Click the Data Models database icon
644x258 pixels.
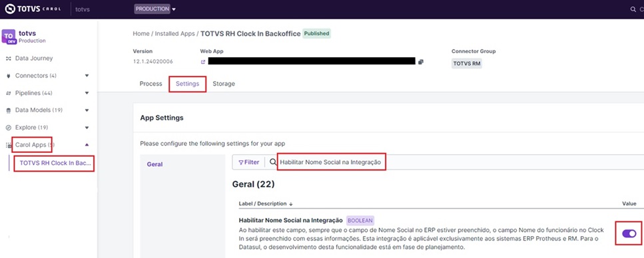click(8, 110)
